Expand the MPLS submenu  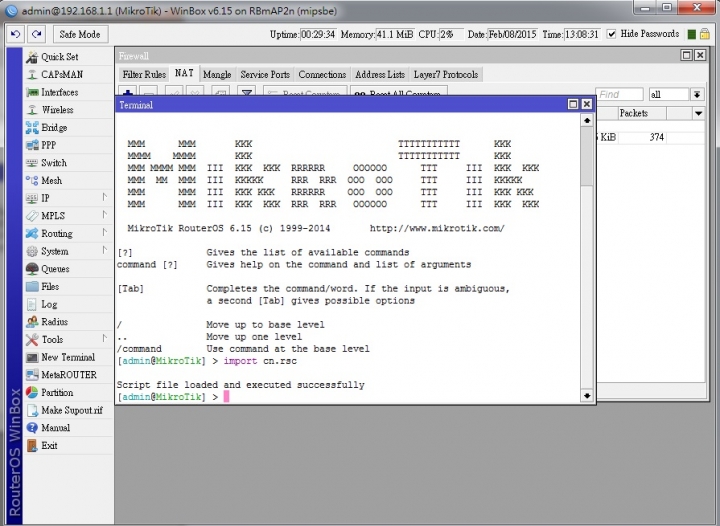coord(105,215)
